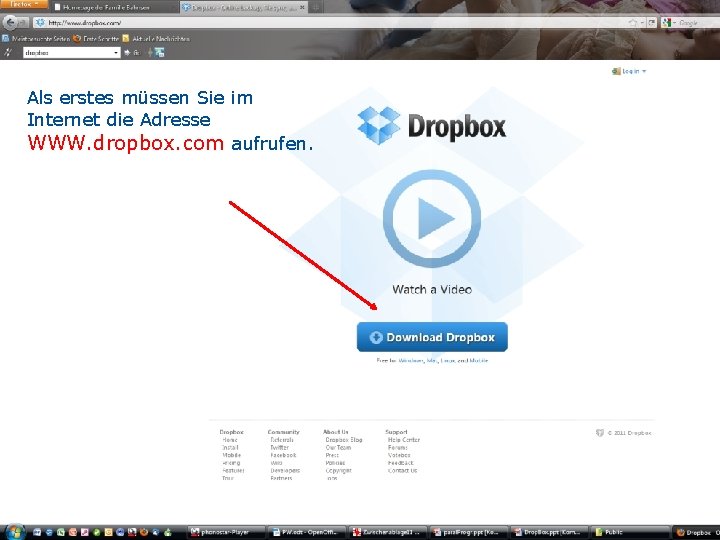Open the Dropbox Blog footer link

point(344,440)
